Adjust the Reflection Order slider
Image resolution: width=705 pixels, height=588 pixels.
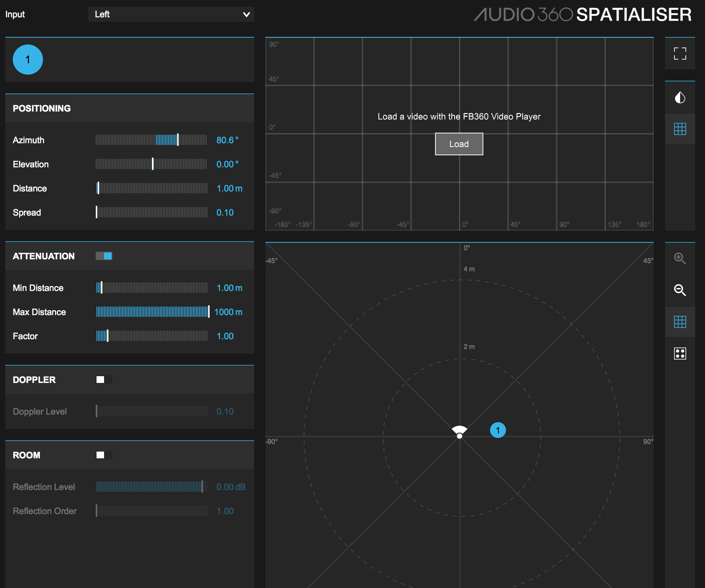[151, 511]
